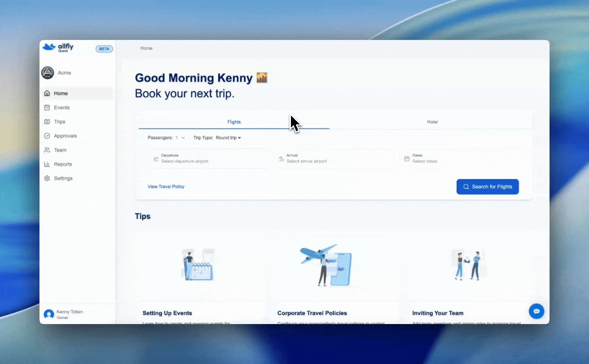Click the Reports chart icon

47,164
